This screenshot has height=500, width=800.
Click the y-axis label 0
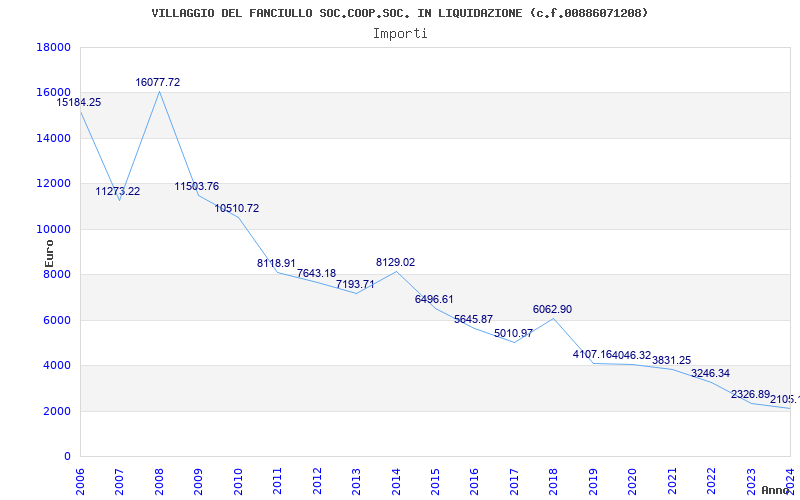pos(67,457)
